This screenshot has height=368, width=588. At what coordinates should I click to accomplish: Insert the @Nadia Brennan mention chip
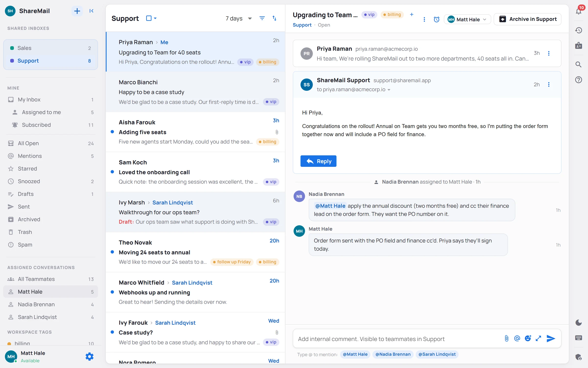coord(393,354)
